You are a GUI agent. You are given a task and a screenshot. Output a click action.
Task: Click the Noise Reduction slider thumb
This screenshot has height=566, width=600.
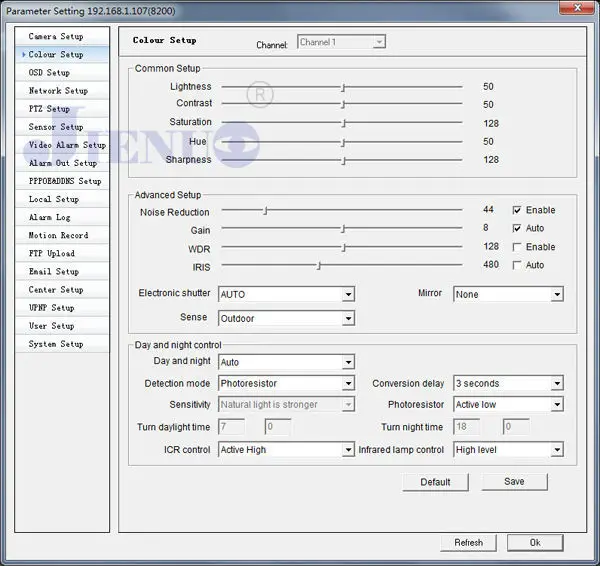tap(265, 210)
